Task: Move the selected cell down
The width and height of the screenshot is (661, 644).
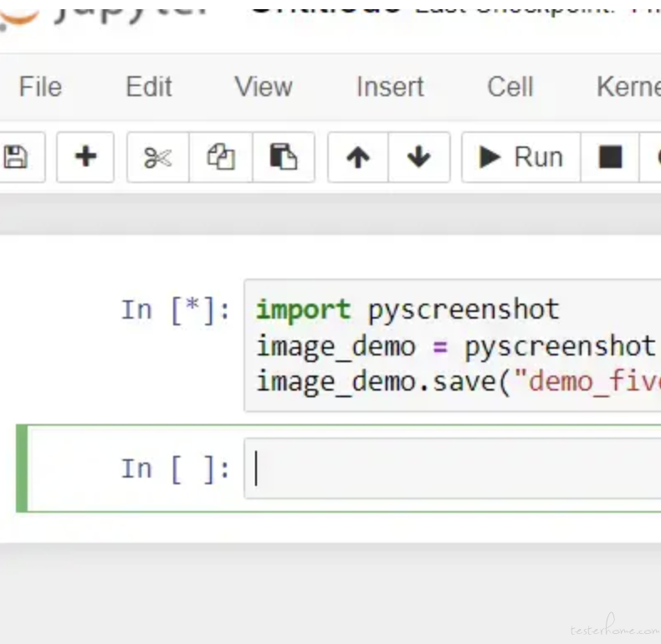Action: coord(419,157)
